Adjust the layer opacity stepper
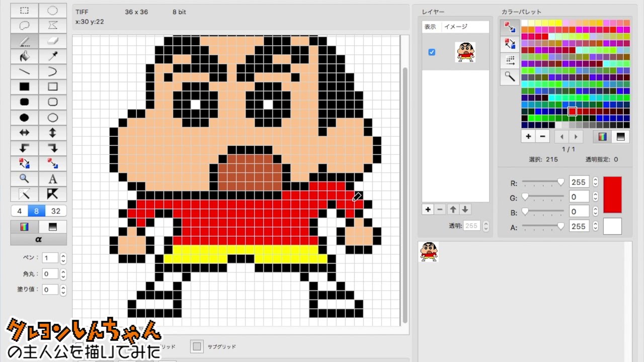The height and width of the screenshot is (362, 644). 486,226
